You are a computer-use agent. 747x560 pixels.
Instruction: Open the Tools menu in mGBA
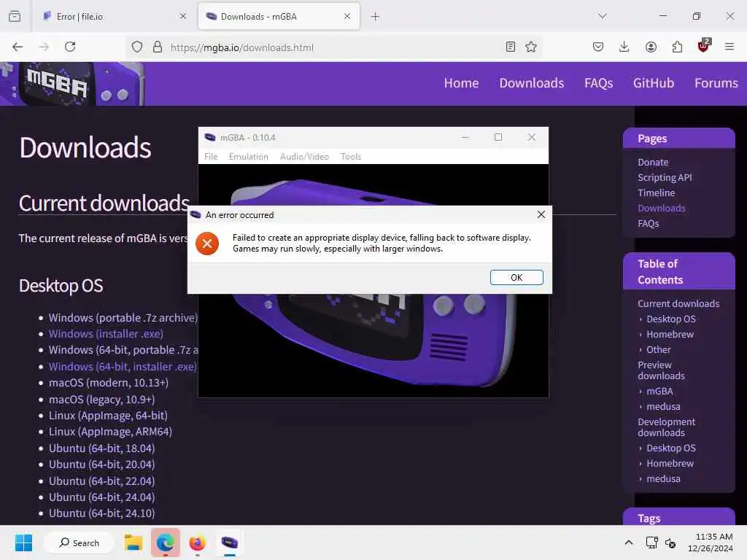coord(351,157)
